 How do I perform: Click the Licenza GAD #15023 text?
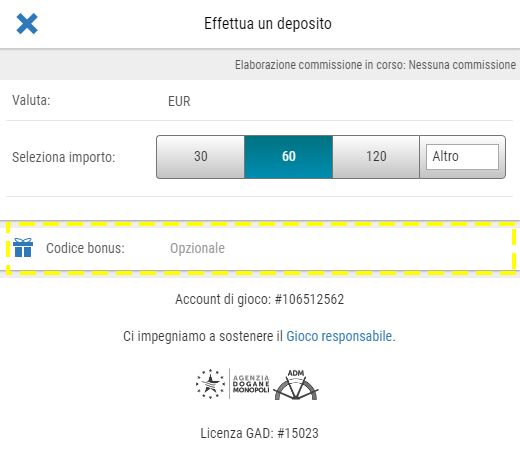coord(259,433)
